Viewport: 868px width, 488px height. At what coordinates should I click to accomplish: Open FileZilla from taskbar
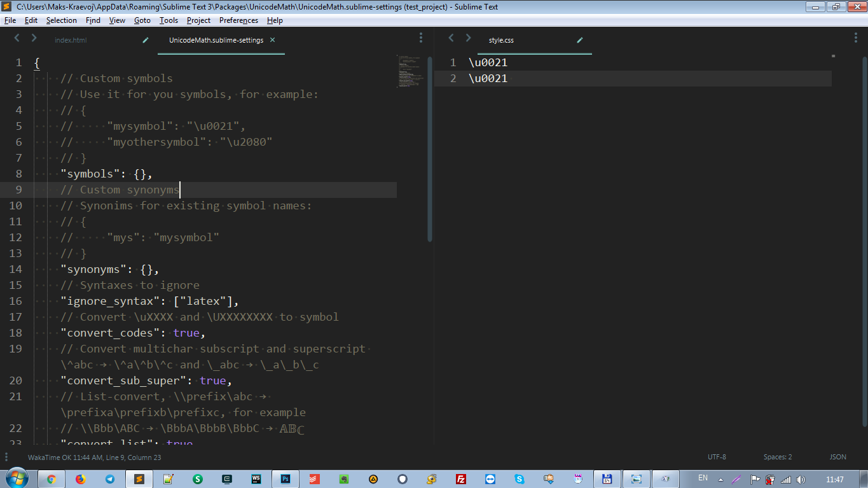point(461,479)
